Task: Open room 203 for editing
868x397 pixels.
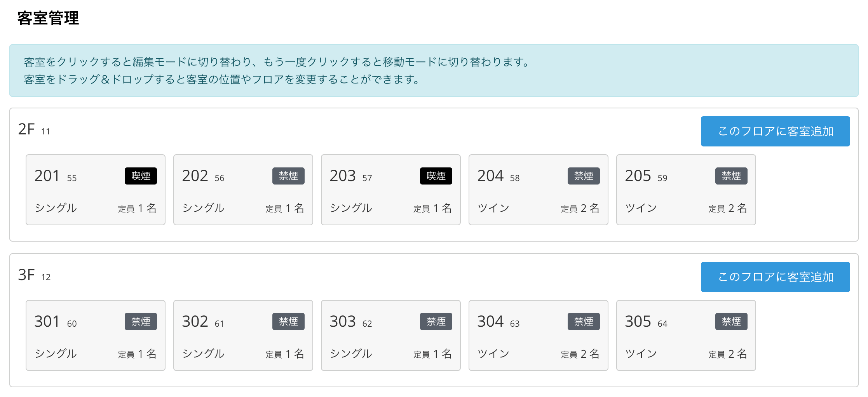Action: tap(391, 190)
